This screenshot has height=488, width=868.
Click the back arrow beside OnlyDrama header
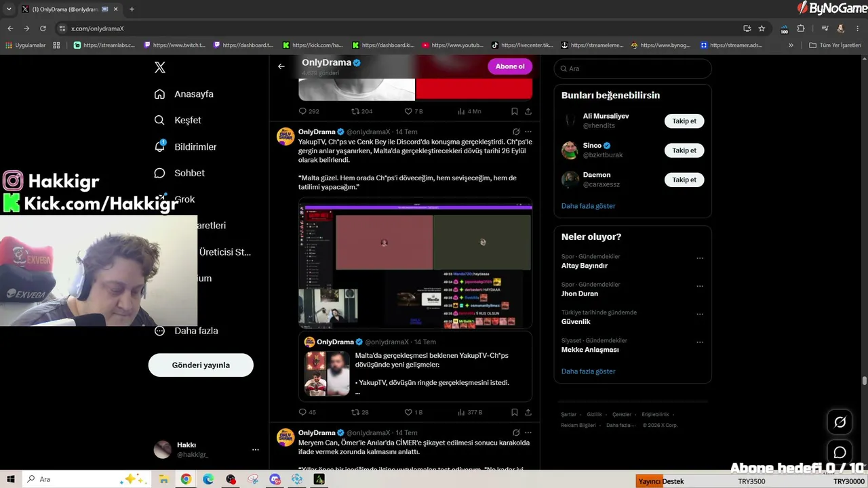coord(281,66)
